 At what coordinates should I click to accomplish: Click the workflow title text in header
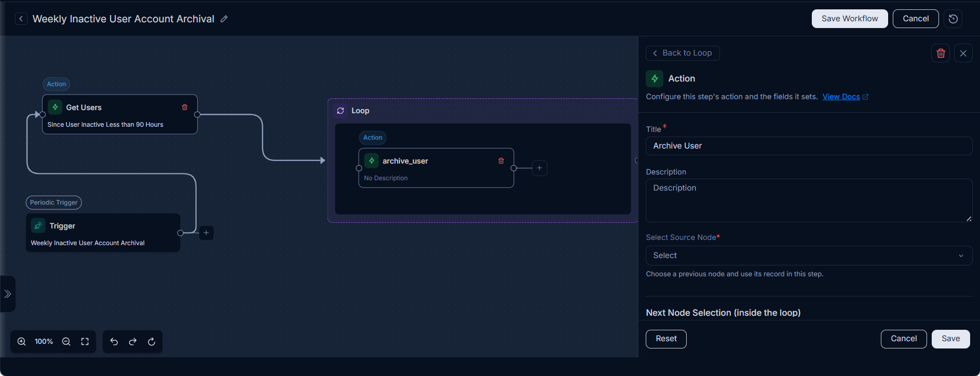pyautogui.click(x=124, y=19)
